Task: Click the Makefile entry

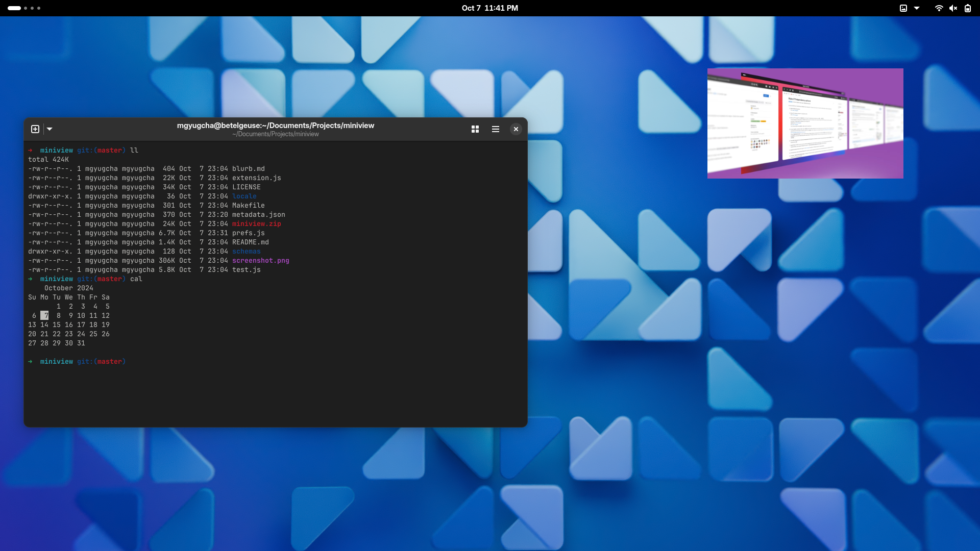Action: 249,206
